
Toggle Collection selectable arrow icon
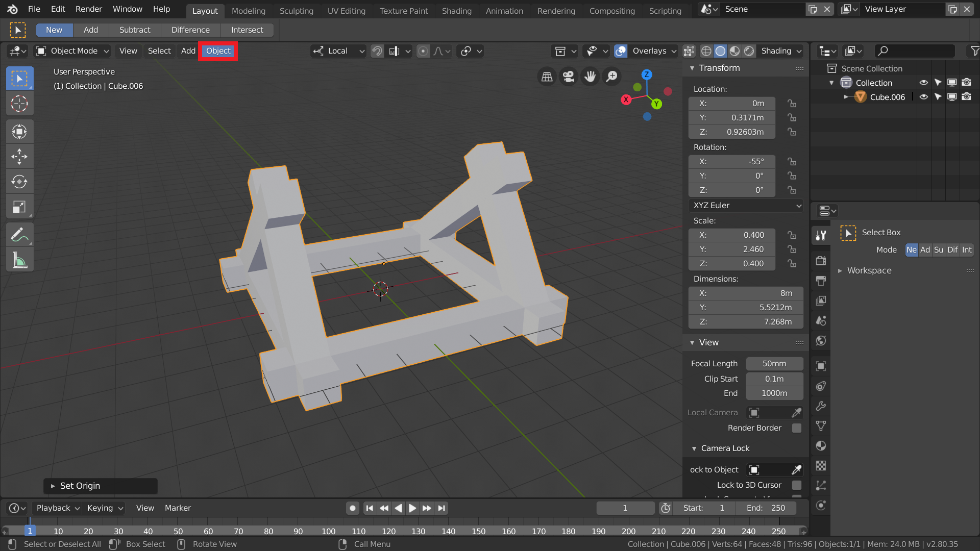click(938, 83)
